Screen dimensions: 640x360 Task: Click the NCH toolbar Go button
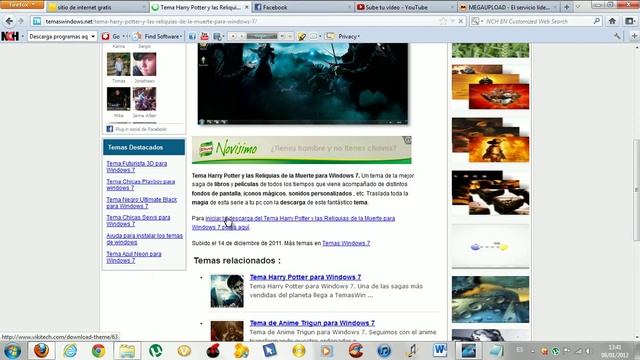point(111,36)
